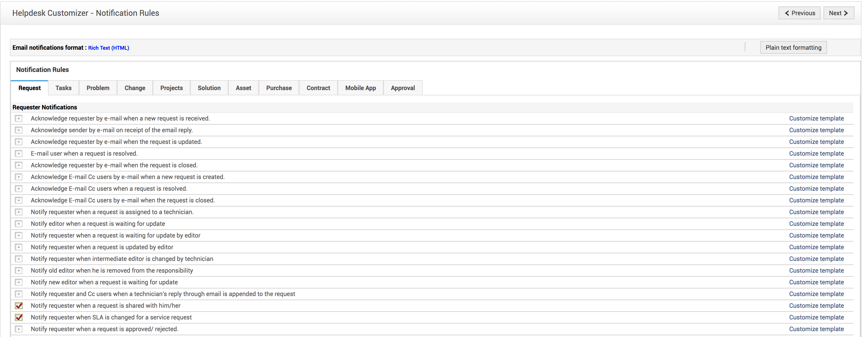Open the Problem notification tab

(x=98, y=88)
